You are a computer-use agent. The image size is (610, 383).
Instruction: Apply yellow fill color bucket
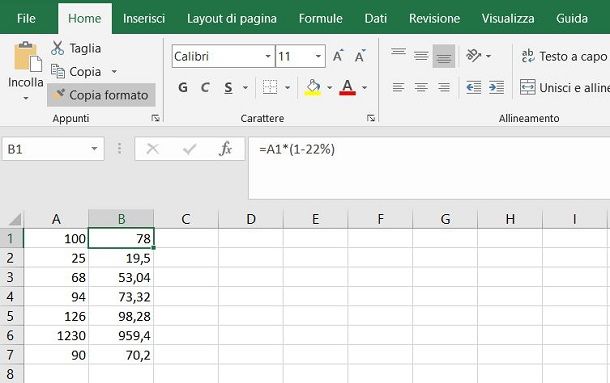point(313,88)
